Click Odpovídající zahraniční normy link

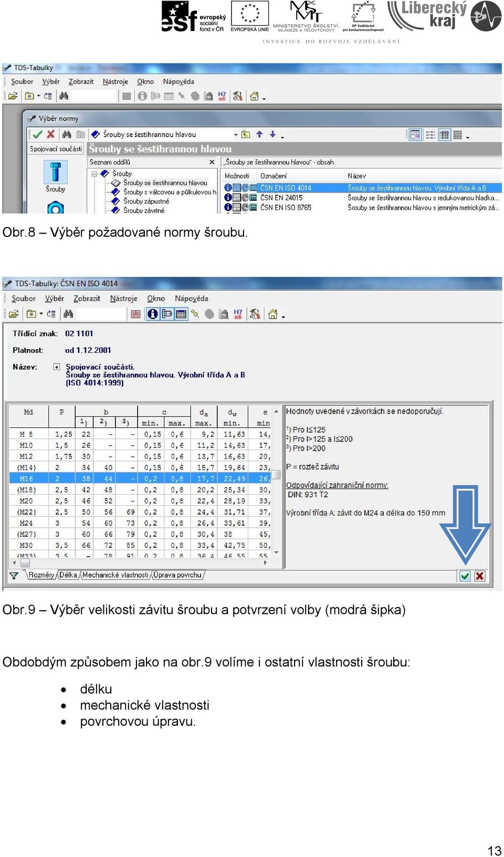pos(337,485)
